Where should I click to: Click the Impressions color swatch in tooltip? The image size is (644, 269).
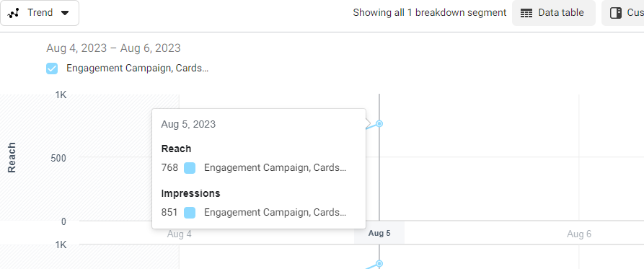pos(190,213)
